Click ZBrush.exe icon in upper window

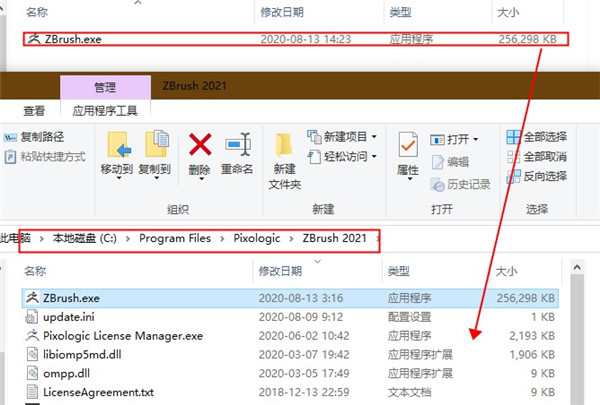click(x=34, y=39)
